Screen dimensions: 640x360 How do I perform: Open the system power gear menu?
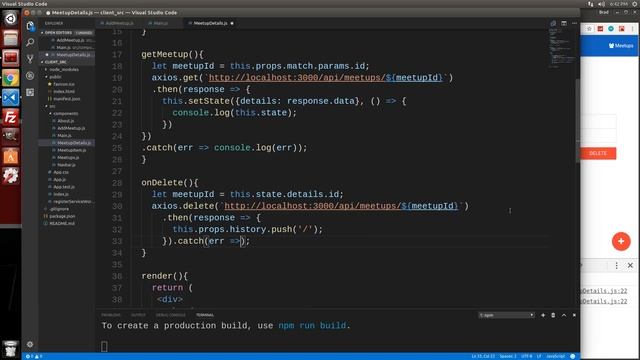pyautogui.click(x=635, y=4)
